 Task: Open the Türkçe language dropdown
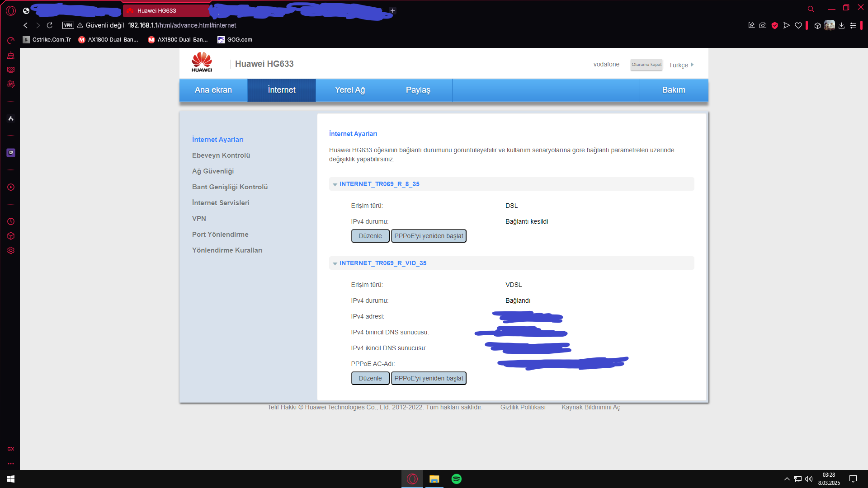(x=681, y=65)
